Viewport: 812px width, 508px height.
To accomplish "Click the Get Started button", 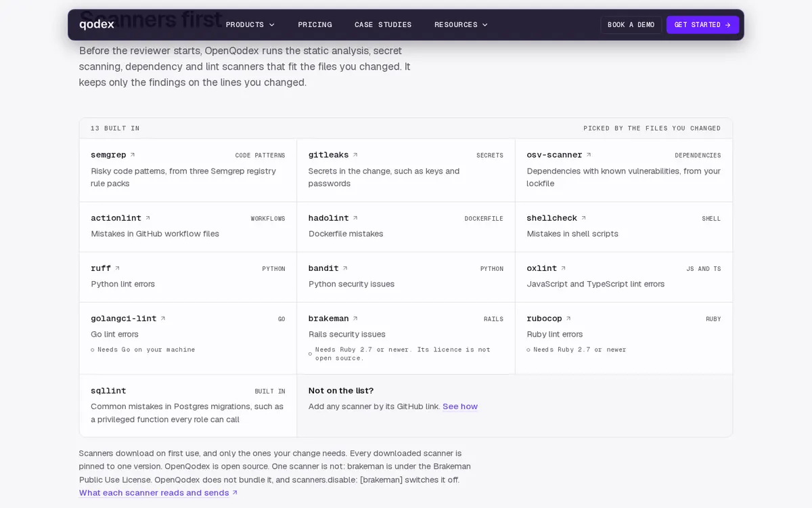I will (x=702, y=25).
